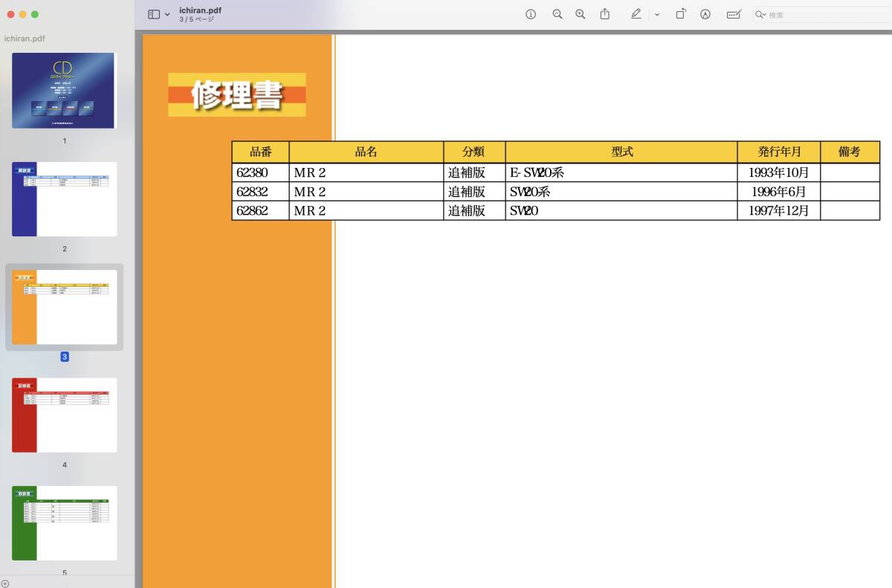892x588 pixels.
Task: Click the page 3 number badge
Action: click(x=65, y=357)
